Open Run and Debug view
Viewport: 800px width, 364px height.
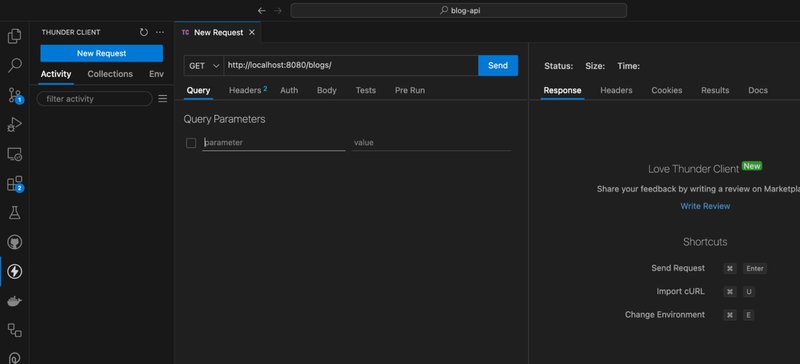pyautogui.click(x=14, y=125)
